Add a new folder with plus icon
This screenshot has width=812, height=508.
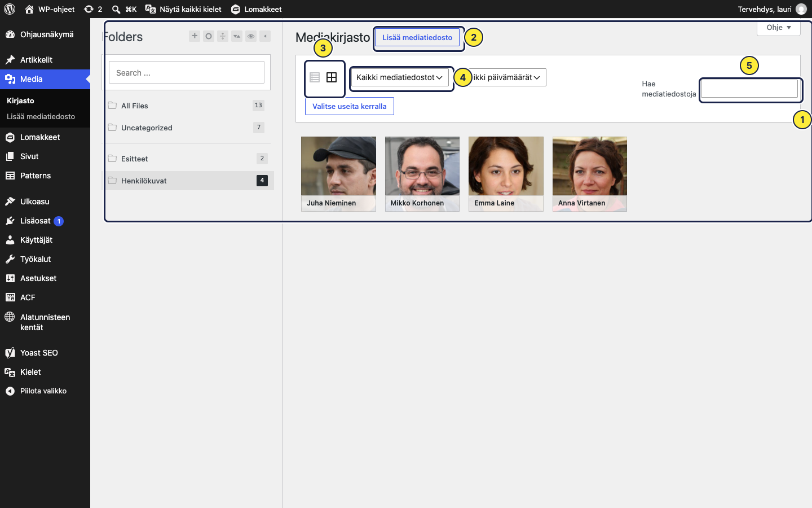tap(195, 36)
